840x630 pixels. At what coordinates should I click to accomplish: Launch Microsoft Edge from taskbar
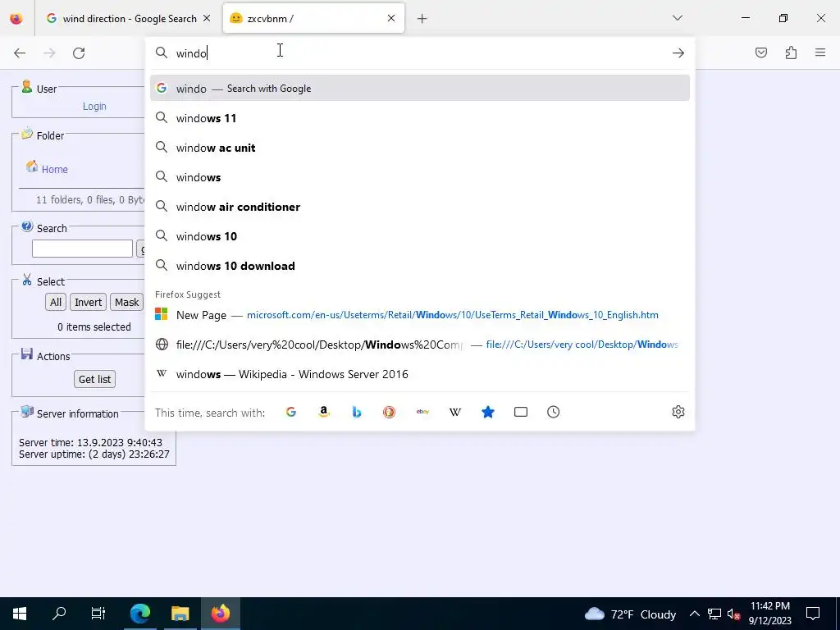[140, 614]
